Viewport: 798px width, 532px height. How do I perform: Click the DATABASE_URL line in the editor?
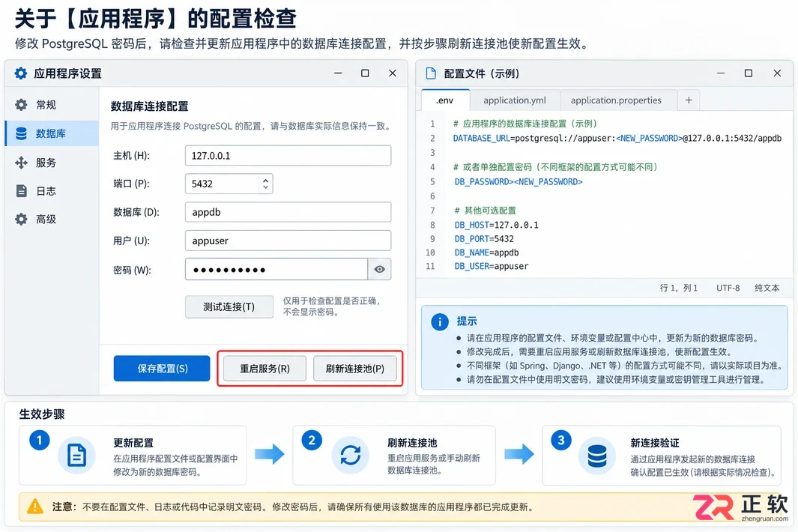617,138
